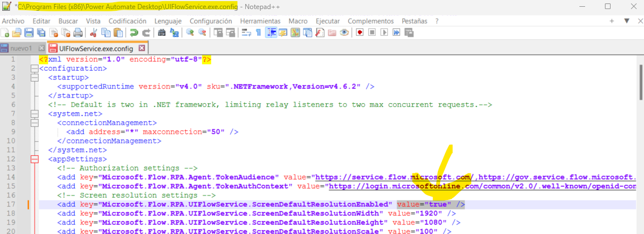Save the current file with the Save icon
This screenshot has width=644, height=234.
[x=29, y=33]
